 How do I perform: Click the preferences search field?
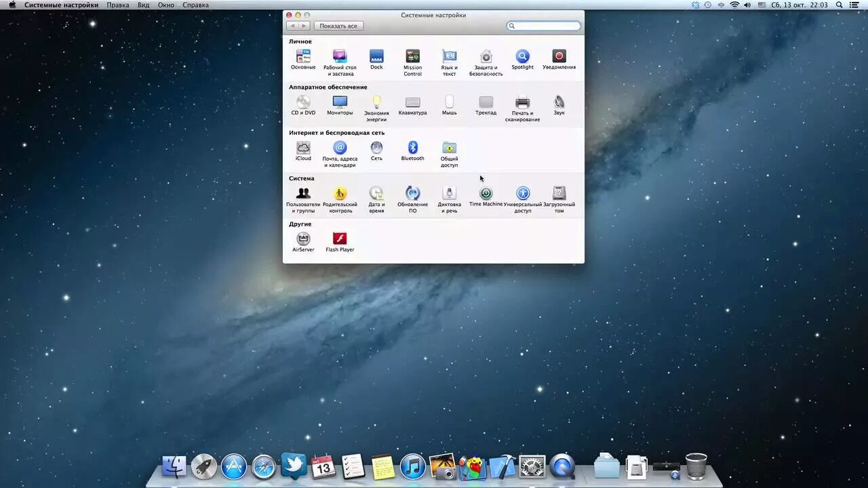[x=544, y=26]
